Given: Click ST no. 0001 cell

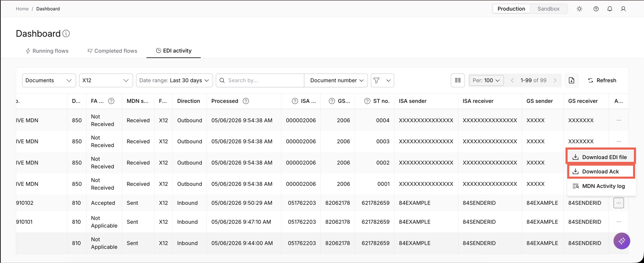Looking at the screenshot, I should [383, 184].
